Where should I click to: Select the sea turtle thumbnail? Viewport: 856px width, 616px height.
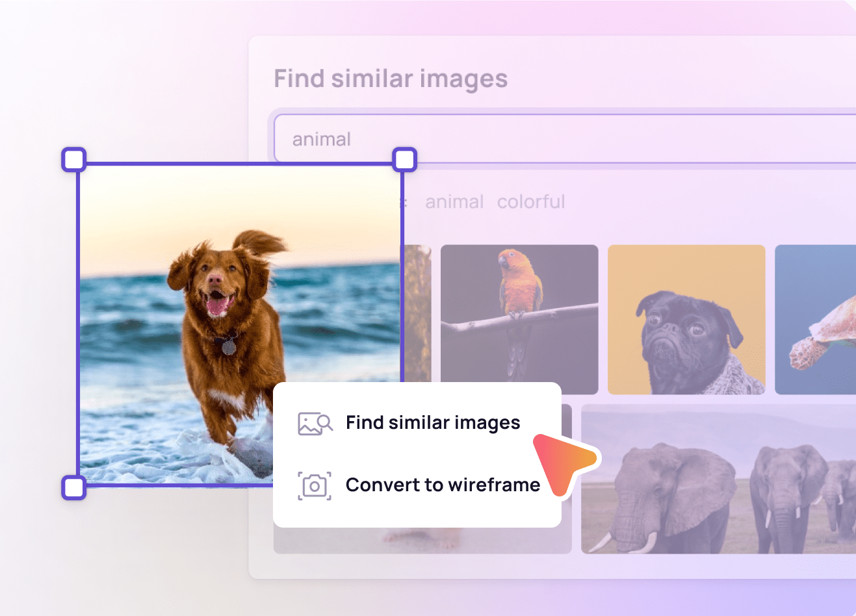coord(820,318)
